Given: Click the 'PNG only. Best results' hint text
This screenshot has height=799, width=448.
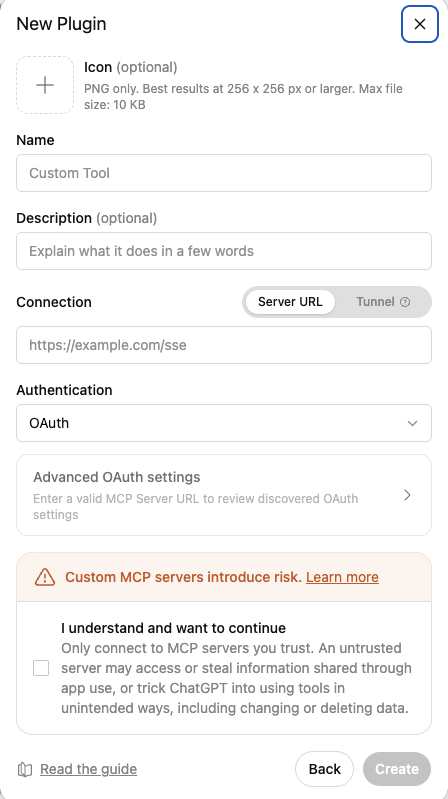Looking at the screenshot, I should 244,97.
